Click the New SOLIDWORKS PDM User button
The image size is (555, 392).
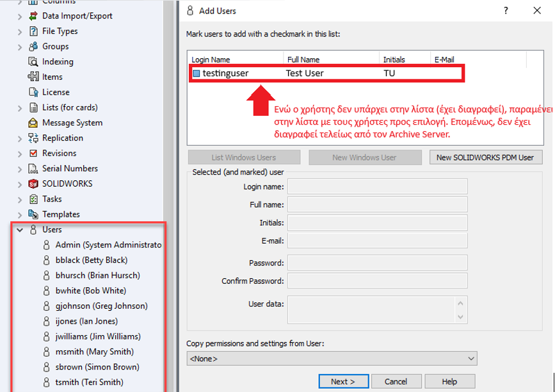point(485,157)
